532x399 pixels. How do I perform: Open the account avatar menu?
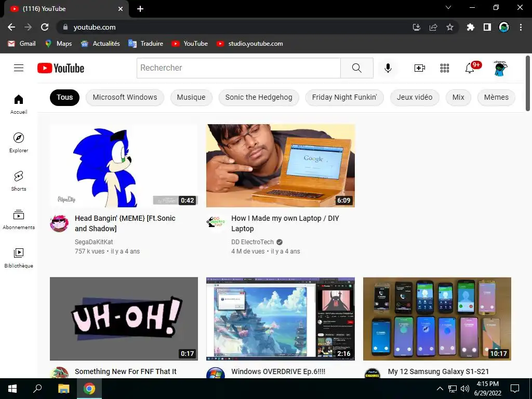coord(500,68)
